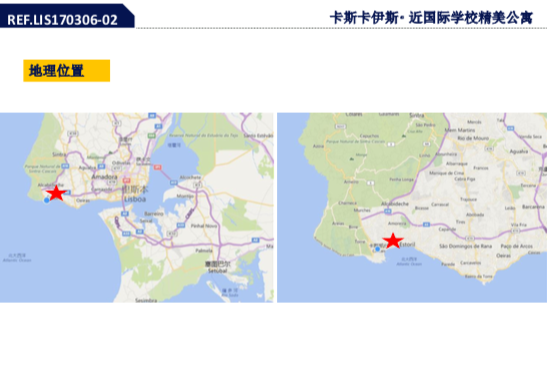This screenshot has height=388, width=547.
Task: Select the Rio de Mouro label
Action: pos(473,138)
